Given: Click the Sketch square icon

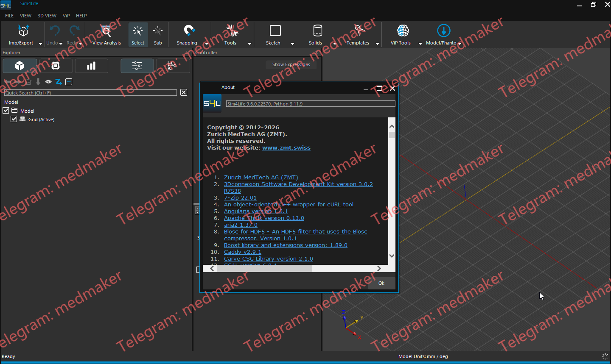Looking at the screenshot, I should (275, 31).
